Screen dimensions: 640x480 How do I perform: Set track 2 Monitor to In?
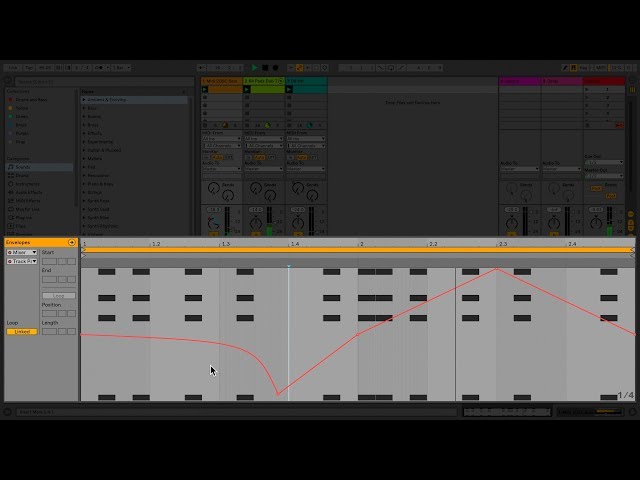[x=248, y=157]
